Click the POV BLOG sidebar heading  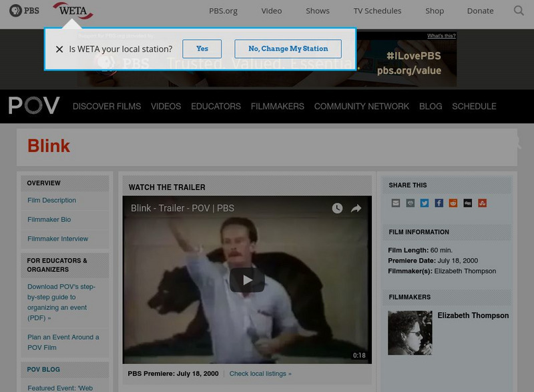click(x=43, y=369)
